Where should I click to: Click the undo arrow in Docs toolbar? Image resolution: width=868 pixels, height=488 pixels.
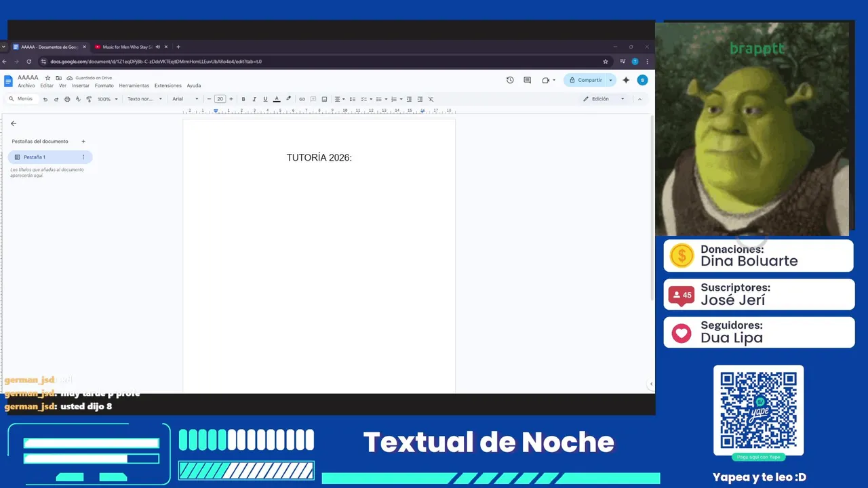pyautogui.click(x=45, y=99)
